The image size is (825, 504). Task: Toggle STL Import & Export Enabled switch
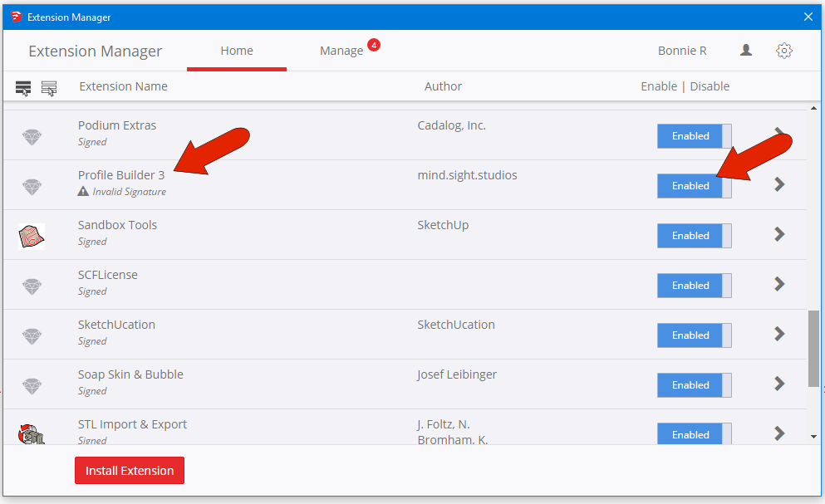point(694,434)
